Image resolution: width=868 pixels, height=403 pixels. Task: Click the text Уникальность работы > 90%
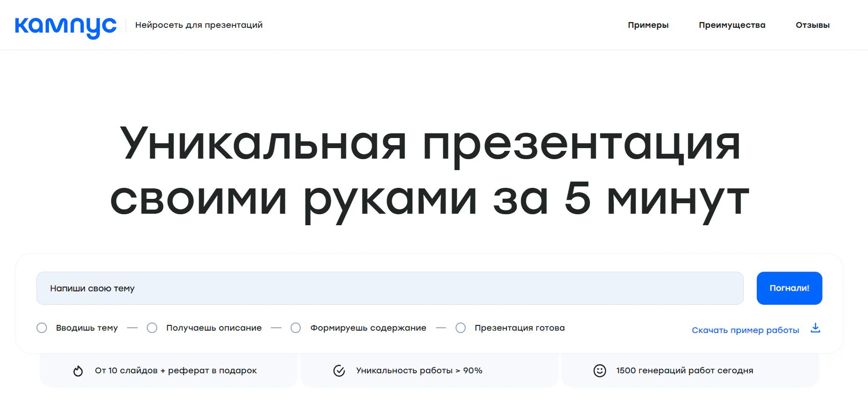[x=419, y=370]
